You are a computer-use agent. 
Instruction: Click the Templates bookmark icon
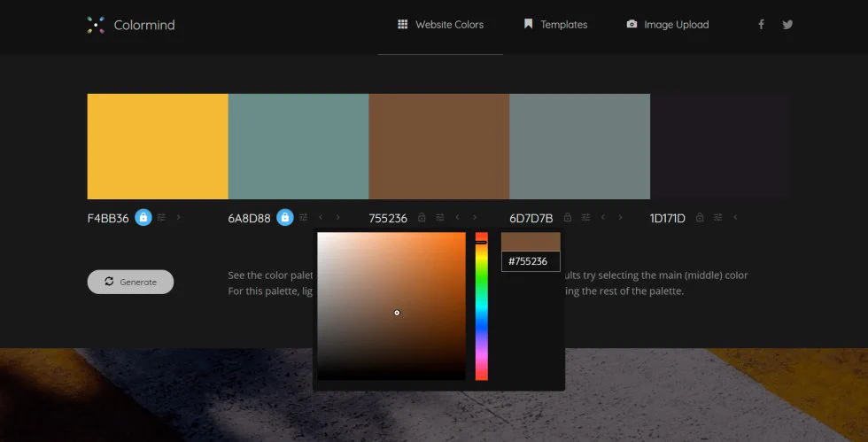(528, 24)
